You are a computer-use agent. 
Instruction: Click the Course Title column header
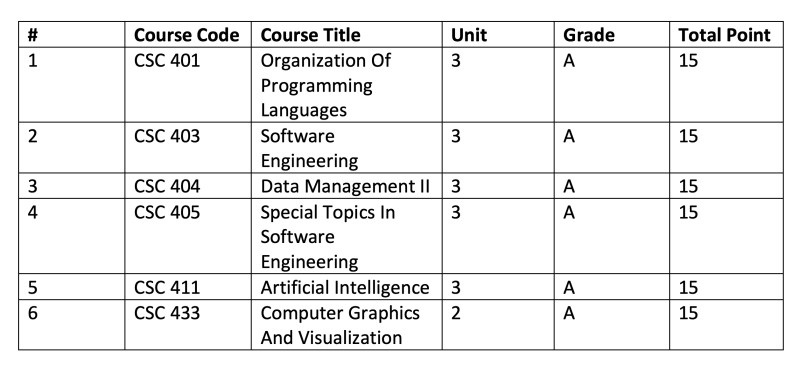[x=310, y=35]
